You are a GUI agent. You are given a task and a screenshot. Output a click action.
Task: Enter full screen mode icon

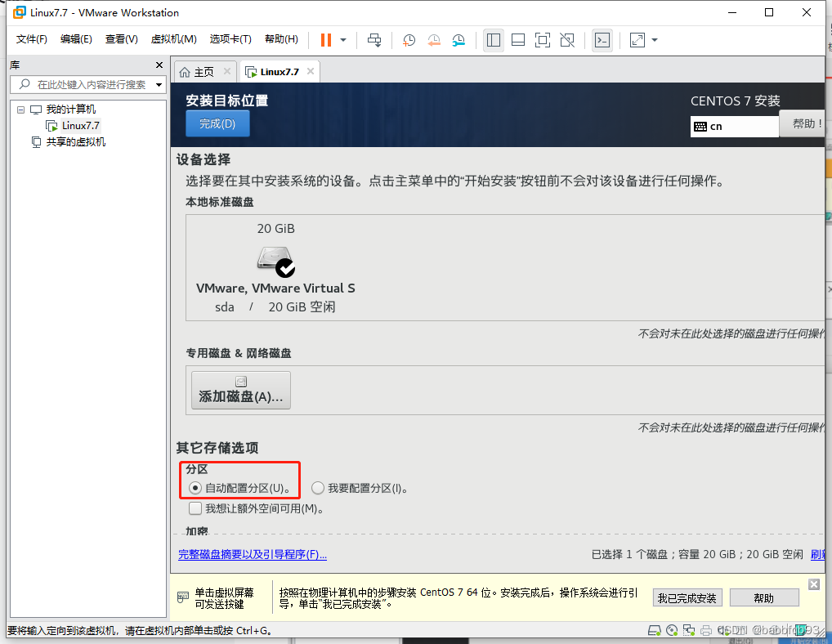click(x=543, y=40)
